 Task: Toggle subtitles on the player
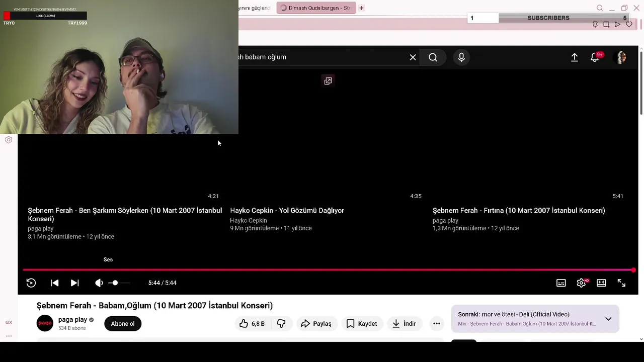tap(561, 283)
